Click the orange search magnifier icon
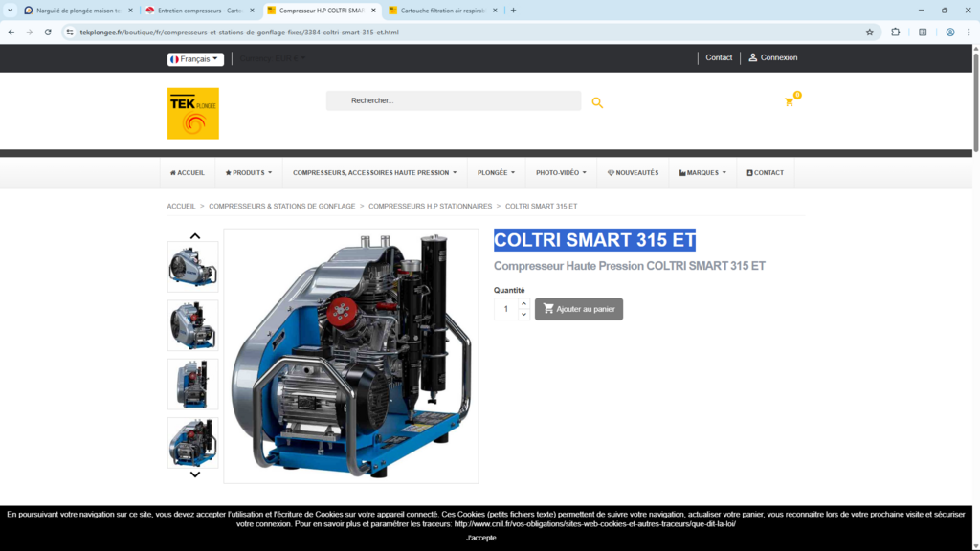Screen dimensions: 980x551 tap(597, 102)
